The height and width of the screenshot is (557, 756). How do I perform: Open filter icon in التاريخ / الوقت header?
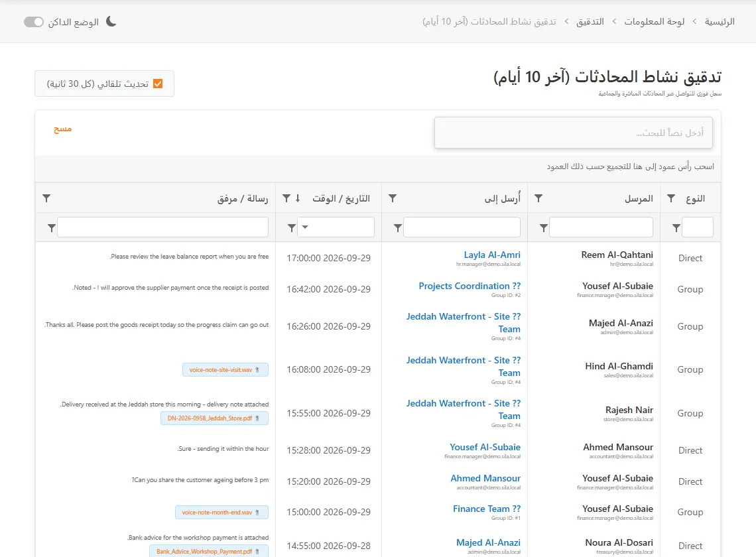click(x=286, y=198)
